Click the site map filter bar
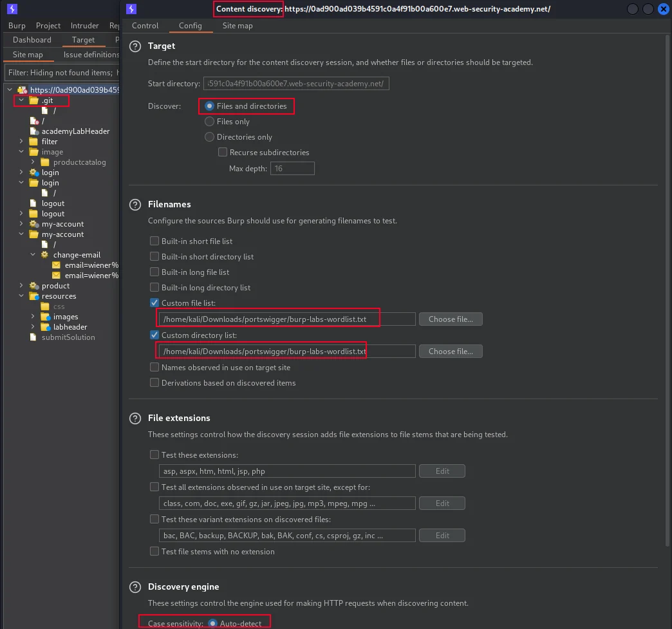Screen dimensions: 672x629 click(x=62, y=73)
